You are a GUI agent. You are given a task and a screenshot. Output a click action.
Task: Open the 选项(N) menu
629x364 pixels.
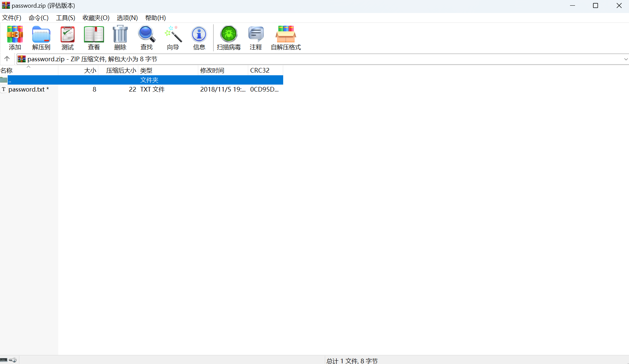(x=127, y=18)
